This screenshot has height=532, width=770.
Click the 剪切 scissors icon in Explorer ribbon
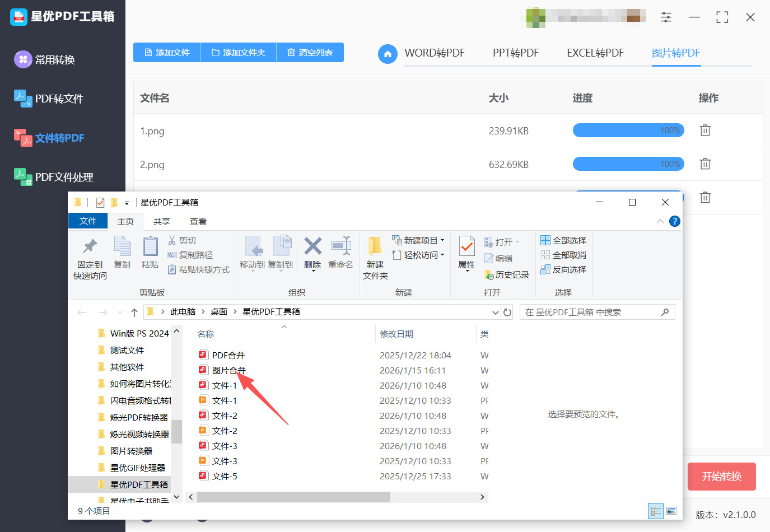click(x=172, y=240)
